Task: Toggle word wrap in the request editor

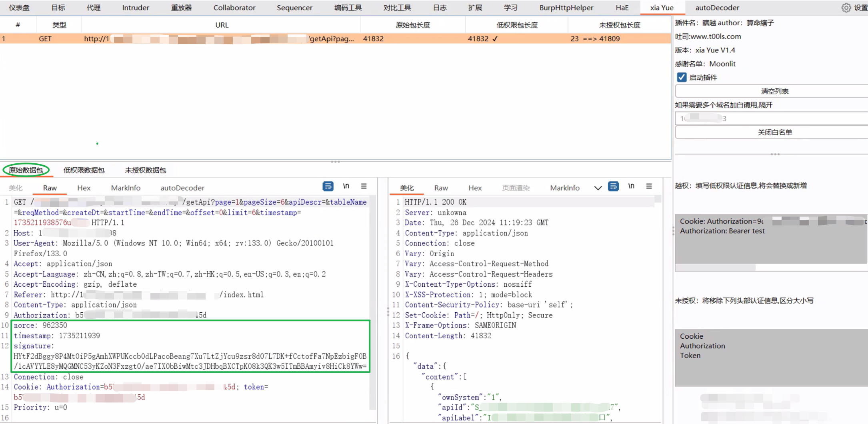Action: point(328,186)
